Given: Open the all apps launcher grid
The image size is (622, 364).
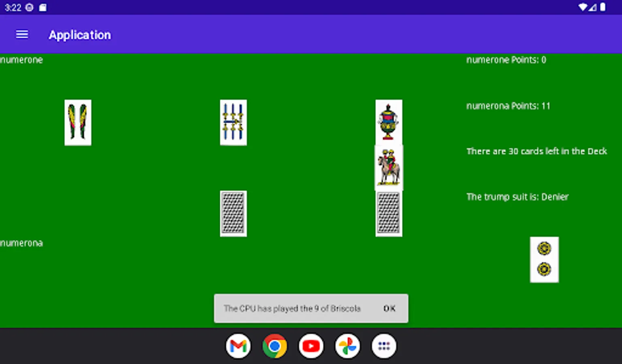Looking at the screenshot, I should click(x=384, y=346).
